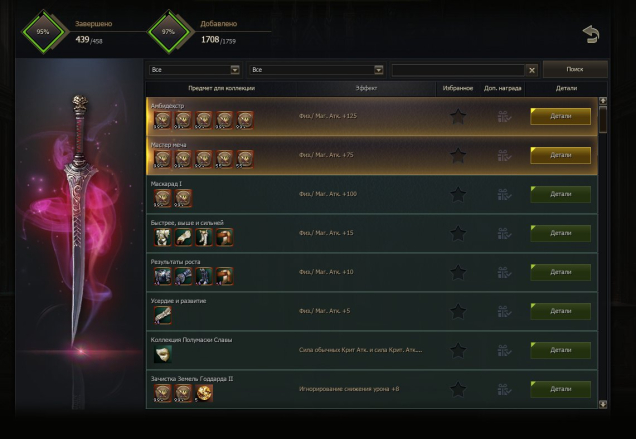636x439 pixels.
Task: Click the gold coin item in Зачистка Земель Годдарда II
Action: [x=204, y=393]
